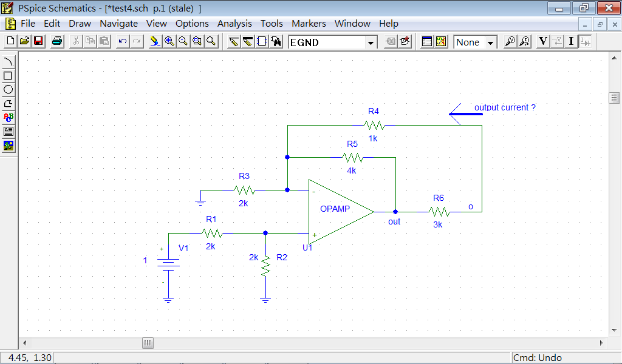Copy the selection to the clipboard
Screen dimensions: 622x364
90,41
